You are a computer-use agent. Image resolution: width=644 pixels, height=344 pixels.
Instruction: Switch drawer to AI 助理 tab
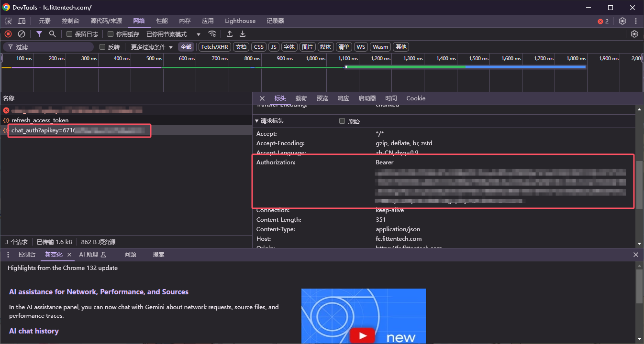coord(93,255)
